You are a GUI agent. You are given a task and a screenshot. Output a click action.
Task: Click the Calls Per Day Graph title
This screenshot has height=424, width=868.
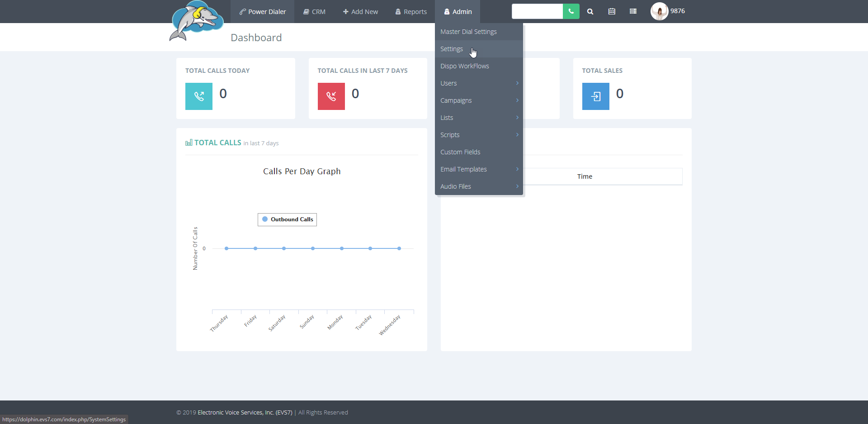coord(302,171)
